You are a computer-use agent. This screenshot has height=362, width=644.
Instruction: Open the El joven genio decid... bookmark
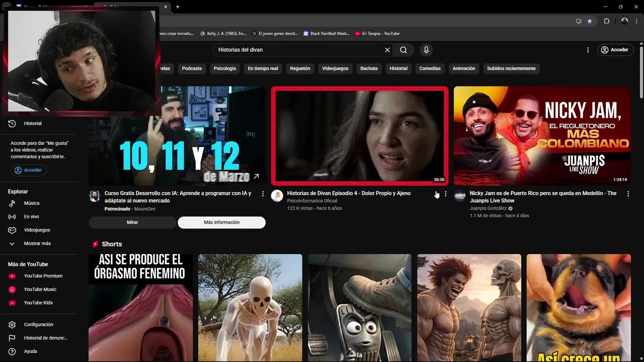pyautogui.click(x=275, y=34)
